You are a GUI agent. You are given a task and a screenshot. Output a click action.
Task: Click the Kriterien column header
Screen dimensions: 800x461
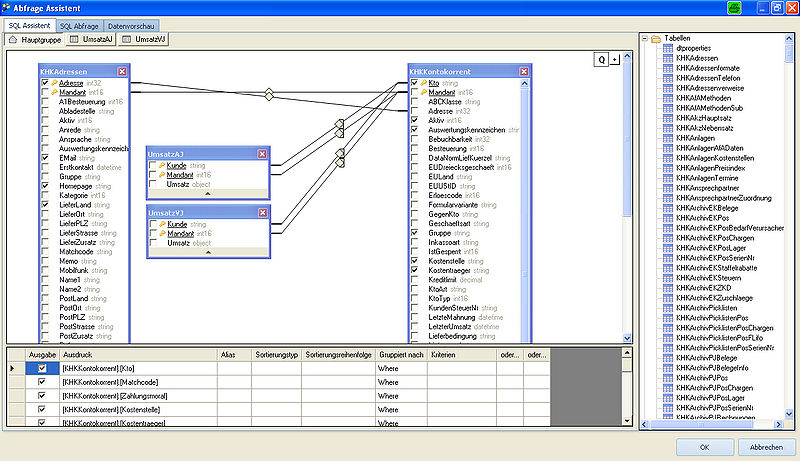pos(462,354)
